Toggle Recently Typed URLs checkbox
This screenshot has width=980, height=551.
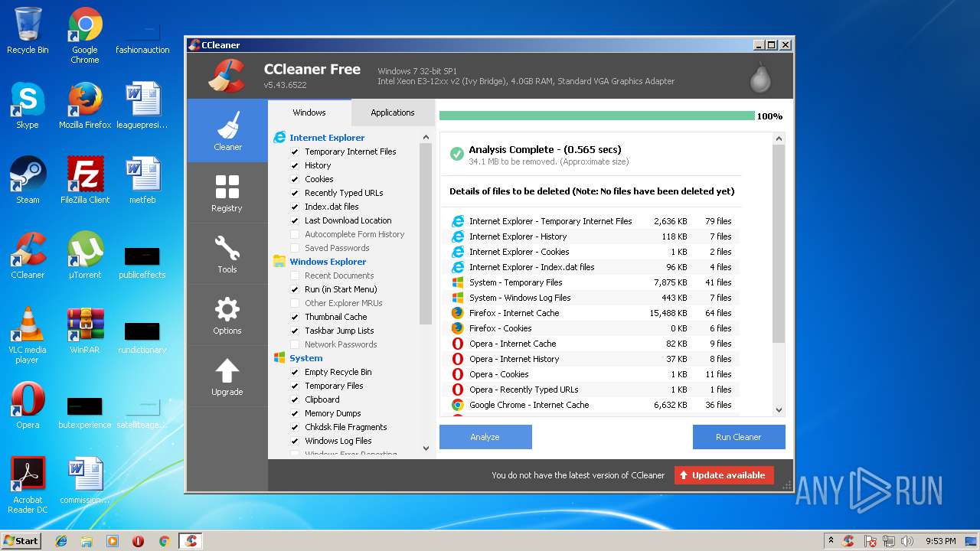point(295,193)
